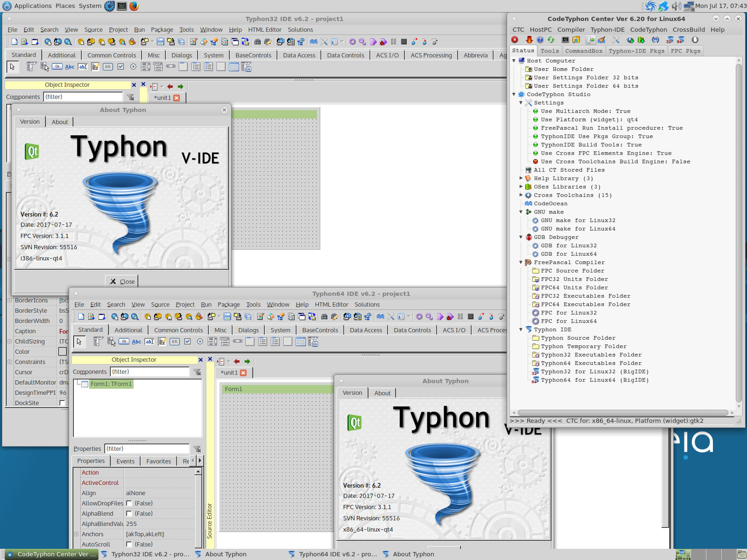
Task: Click the mouse icon in CodeTyphon Center toolbar
Action: [x=695, y=40]
